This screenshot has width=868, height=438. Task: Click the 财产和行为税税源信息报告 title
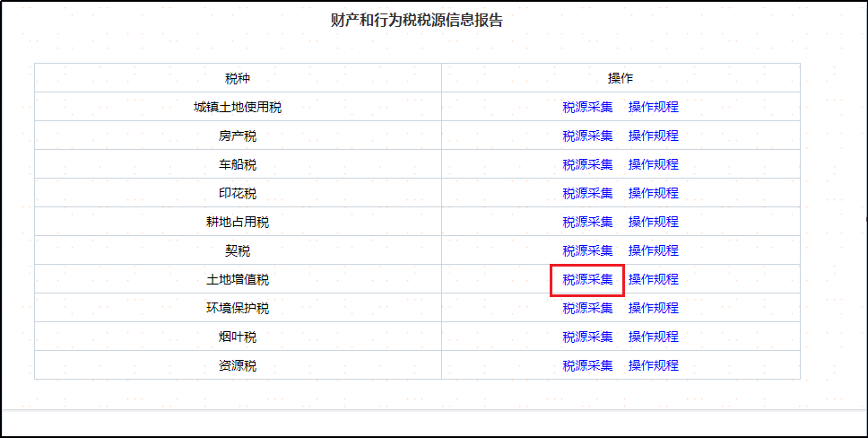pos(417,21)
